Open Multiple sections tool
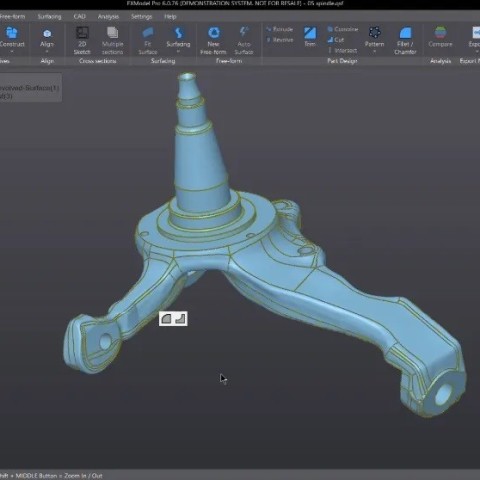The width and height of the screenshot is (480, 480). [112, 40]
